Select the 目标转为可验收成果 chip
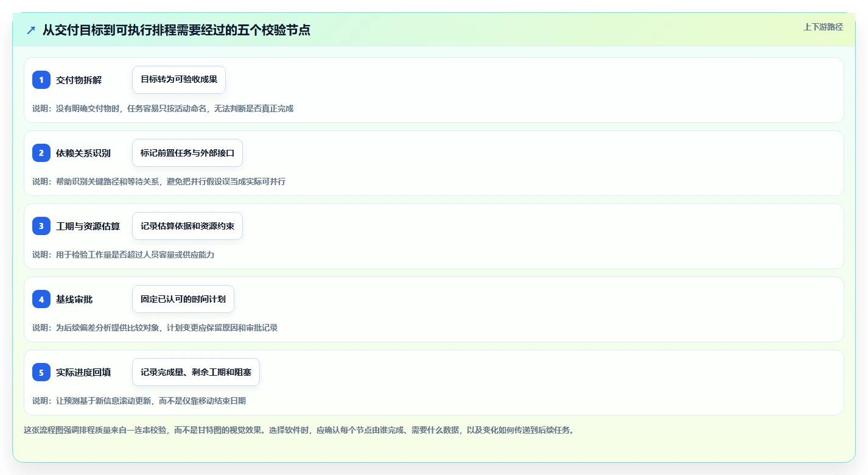The image size is (868, 475). point(179,80)
